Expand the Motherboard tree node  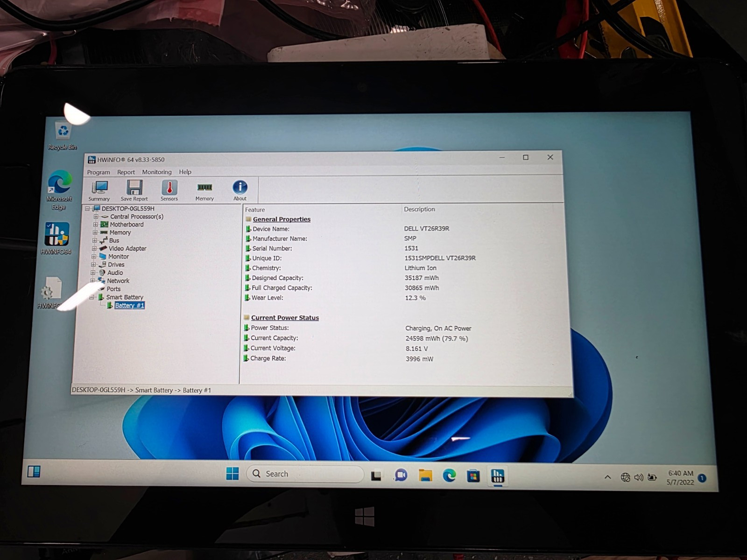[95, 224]
